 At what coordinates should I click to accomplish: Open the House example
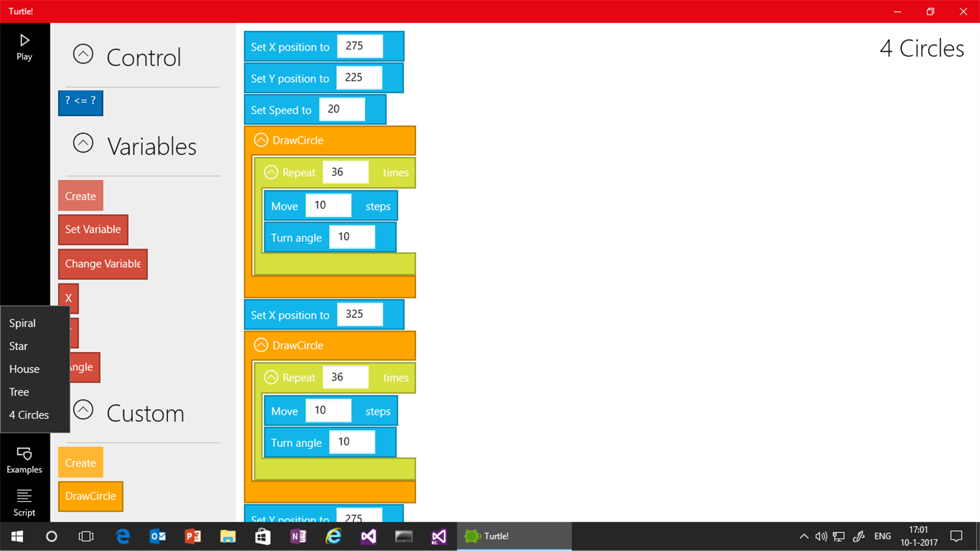pos(24,369)
